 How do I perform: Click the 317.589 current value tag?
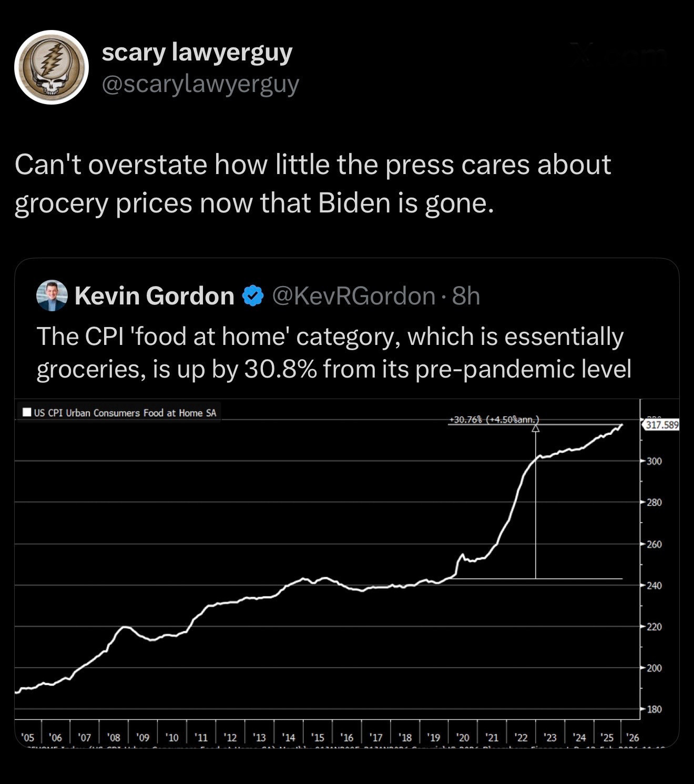point(662,425)
